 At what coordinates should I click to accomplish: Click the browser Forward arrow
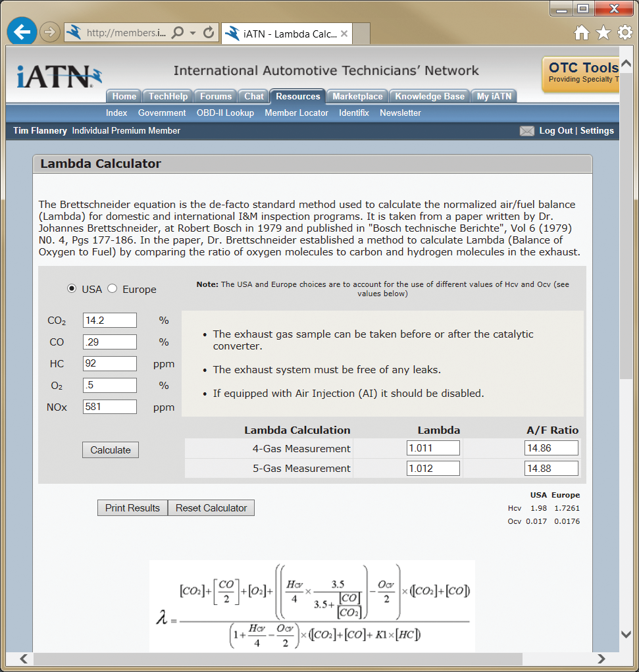click(49, 32)
